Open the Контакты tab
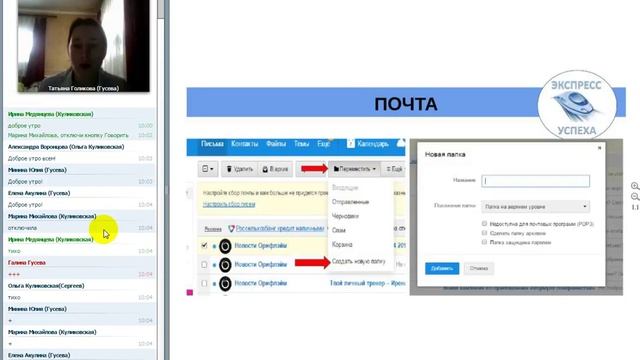640x360 pixels. [x=244, y=144]
